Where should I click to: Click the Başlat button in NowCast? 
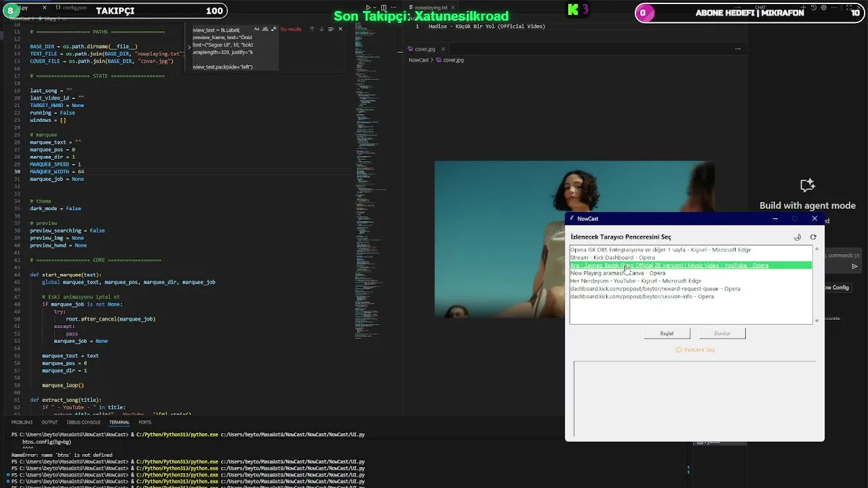[667, 333]
